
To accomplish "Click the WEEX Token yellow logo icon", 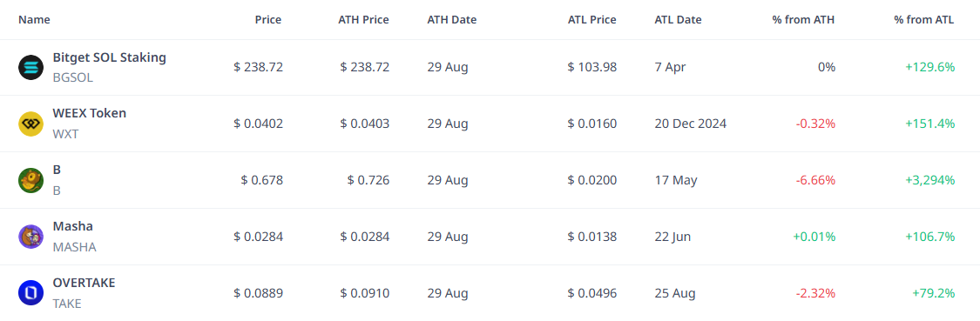I will click(30, 124).
